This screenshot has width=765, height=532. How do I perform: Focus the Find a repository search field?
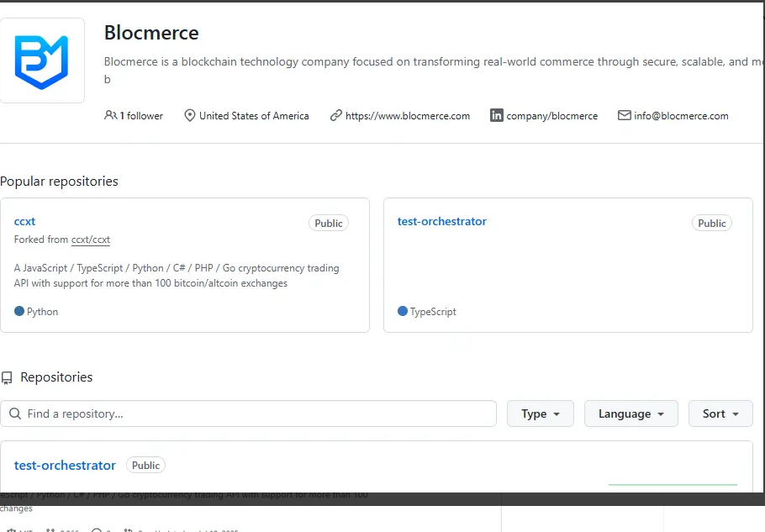(x=252, y=413)
